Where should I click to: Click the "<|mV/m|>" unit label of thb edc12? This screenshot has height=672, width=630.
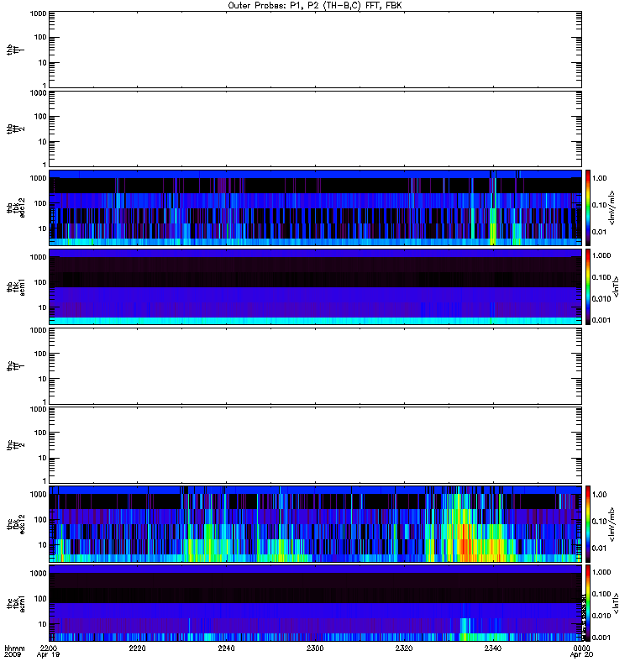tap(612, 207)
